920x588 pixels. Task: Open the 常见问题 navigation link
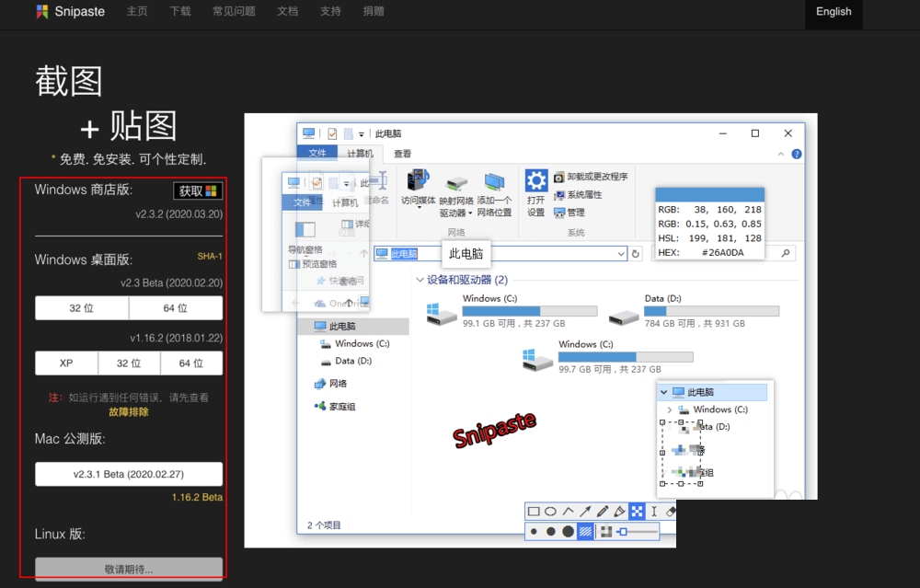(x=234, y=11)
